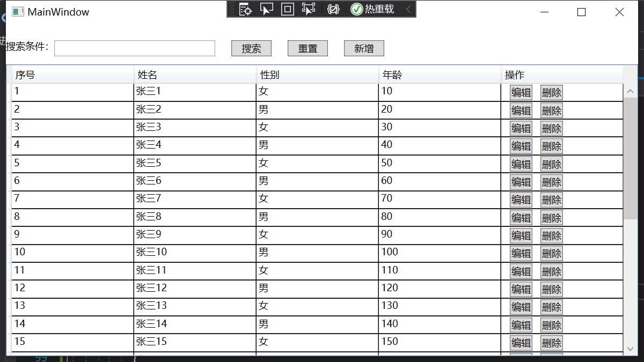Screen dimensions: 644x362
Task: Click the 搜索 search button
Action: (251, 48)
